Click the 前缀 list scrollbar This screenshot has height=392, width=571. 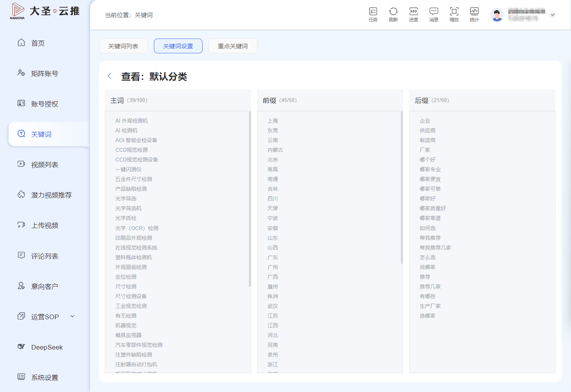(x=402, y=188)
